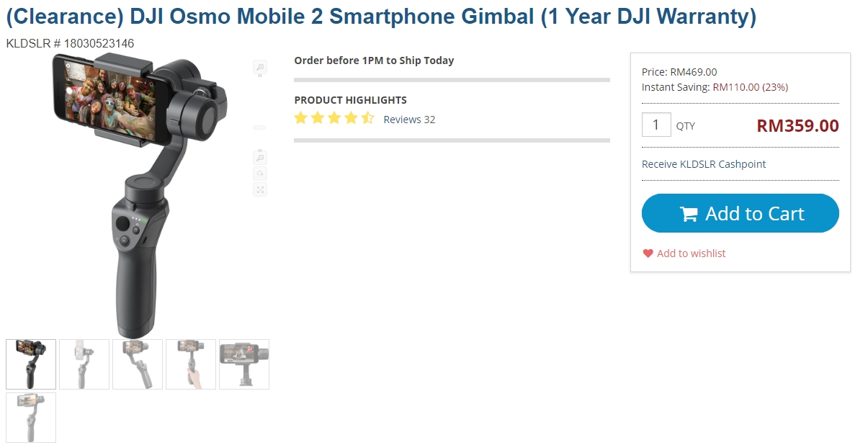Image resolution: width=868 pixels, height=445 pixels.
Task: Select the second white gimbal thumbnail
Action: point(84,364)
